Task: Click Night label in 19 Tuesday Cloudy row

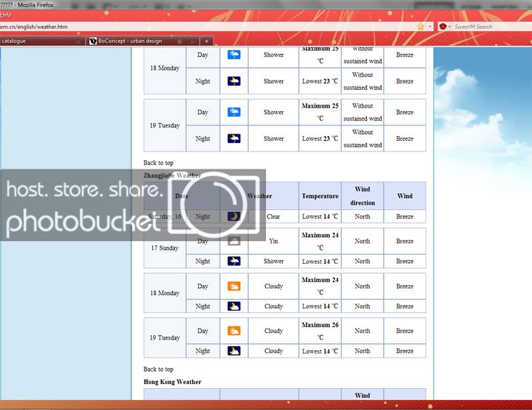Action: pyautogui.click(x=203, y=351)
